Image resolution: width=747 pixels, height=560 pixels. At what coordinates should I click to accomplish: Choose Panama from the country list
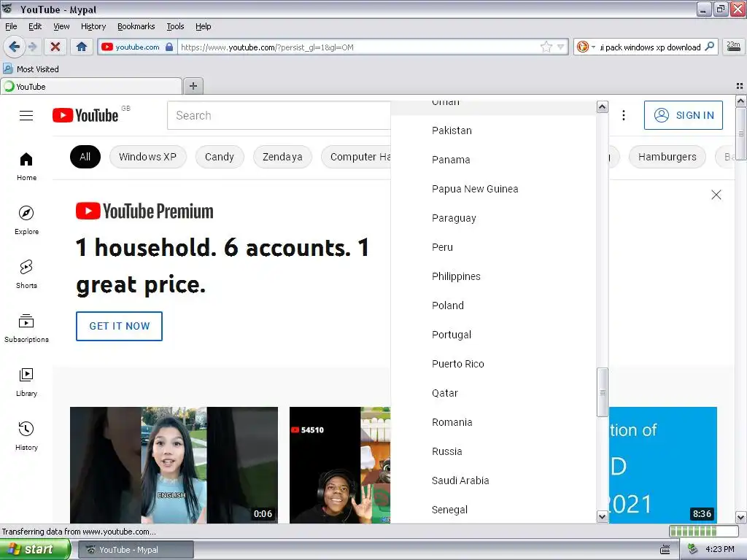coord(493,160)
